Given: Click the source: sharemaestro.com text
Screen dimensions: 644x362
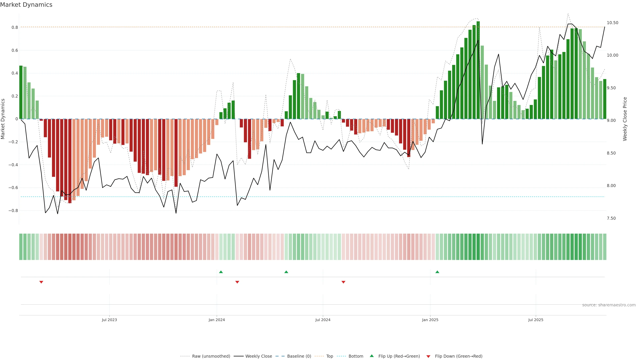Looking at the screenshot, I should pos(609,305).
